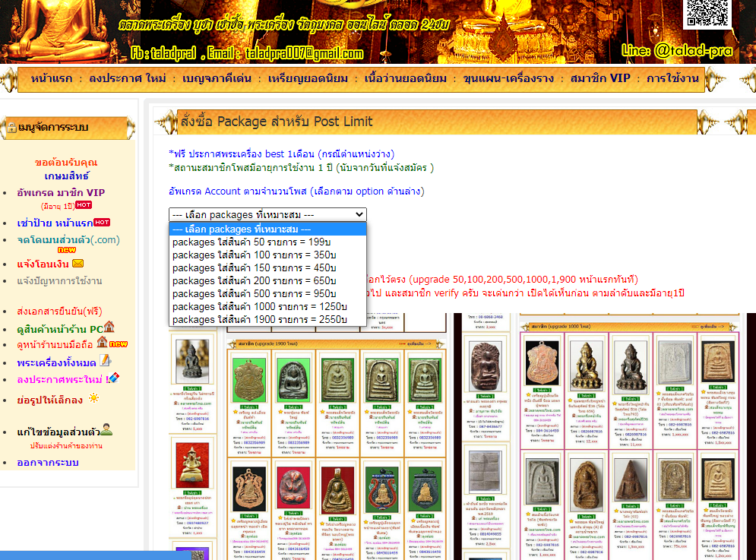Viewport: 756px width, 560px height.
Task: Go to สมาชิก VIP in the navigation bar
Action: (600, 79)
